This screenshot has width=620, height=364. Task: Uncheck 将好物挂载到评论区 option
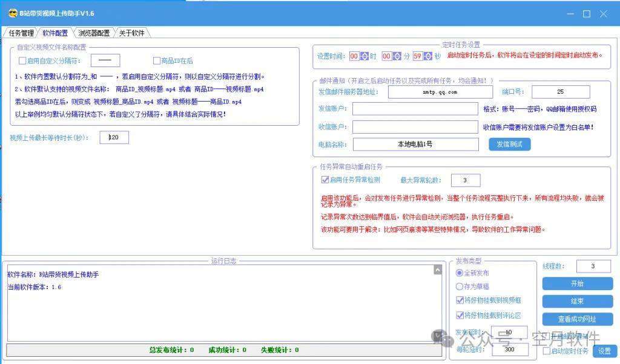460,315
